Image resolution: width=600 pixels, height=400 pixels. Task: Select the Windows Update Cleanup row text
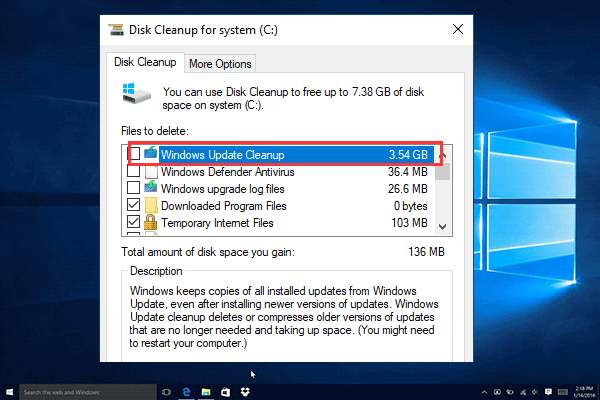click(223, 155)
